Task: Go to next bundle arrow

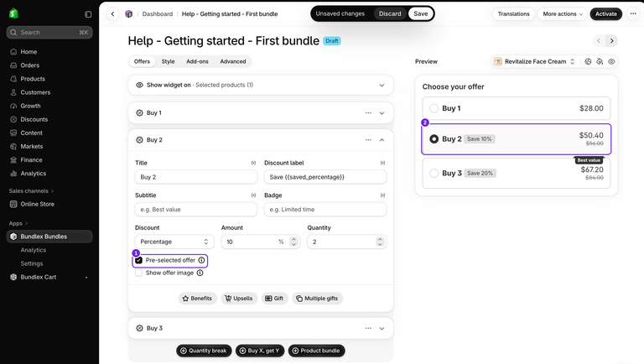Action: point(611,40)
